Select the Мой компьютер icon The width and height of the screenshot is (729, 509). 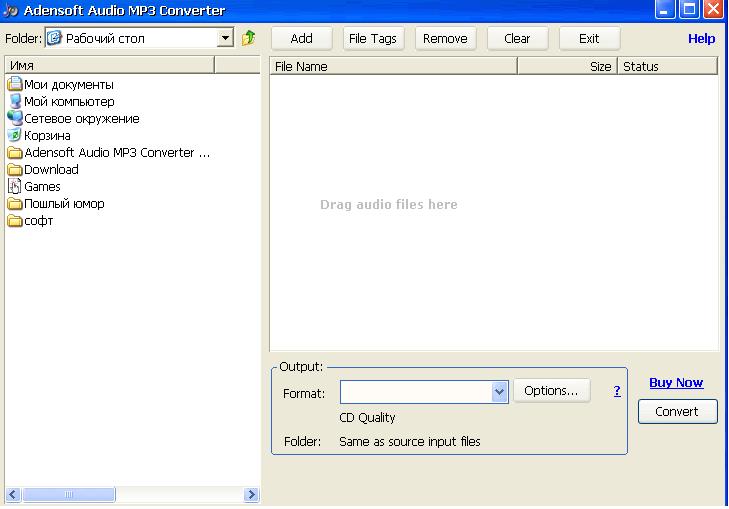click(15, 101)
